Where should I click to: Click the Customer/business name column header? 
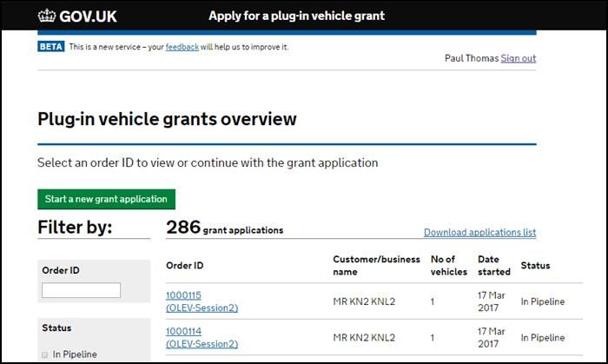click(376, 265)
